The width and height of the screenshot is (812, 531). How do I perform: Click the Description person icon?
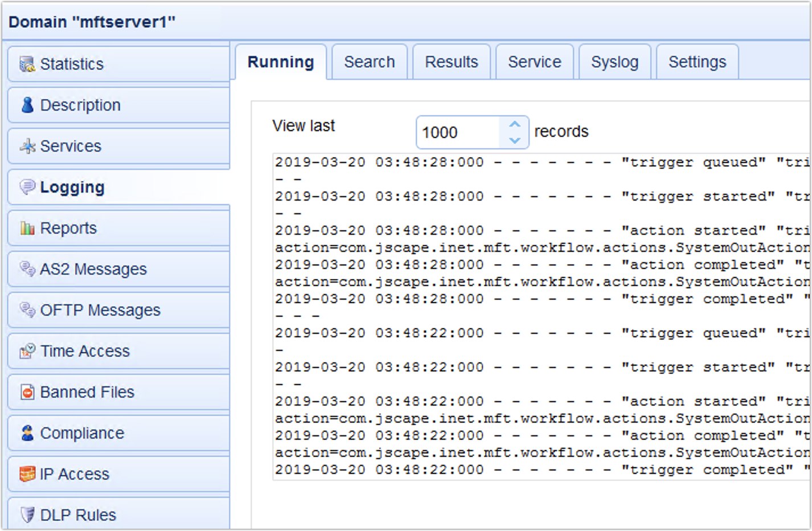pyautogui.click(x=27, y=105)
